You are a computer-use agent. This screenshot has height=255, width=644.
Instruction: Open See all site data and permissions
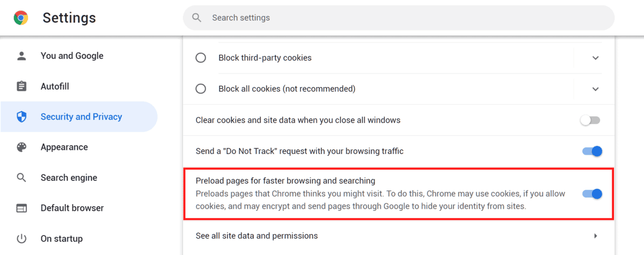[398, 236]
